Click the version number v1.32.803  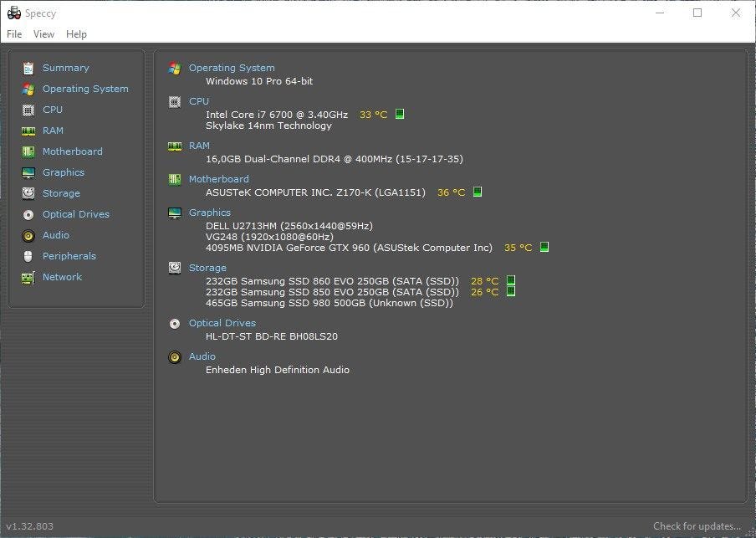(30, 526)
